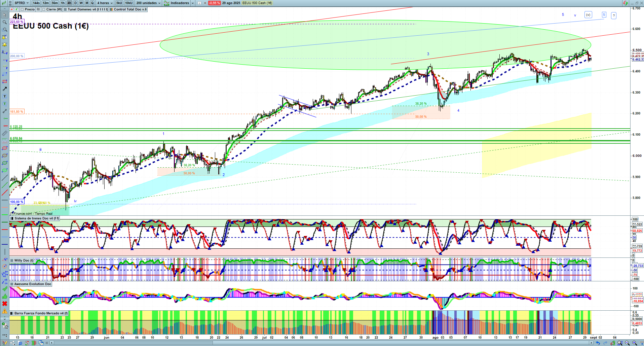The height and width of the screenshot is (346, 644).
Task: Click the scroll right arrow on time scrollbar
Action: pyautogui.click(x=592, y=343)
